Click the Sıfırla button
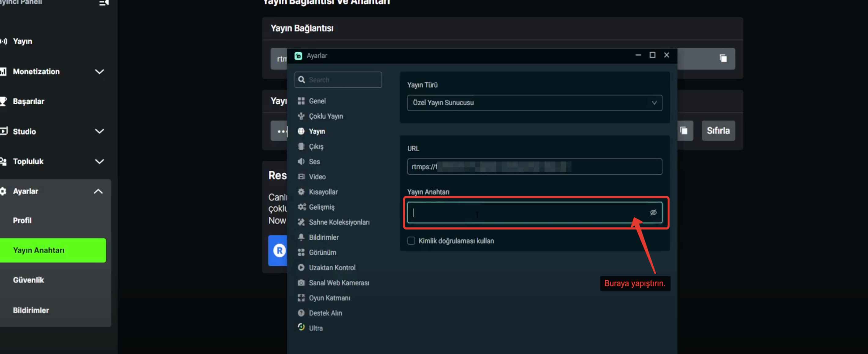 click(x=718, y=130)
